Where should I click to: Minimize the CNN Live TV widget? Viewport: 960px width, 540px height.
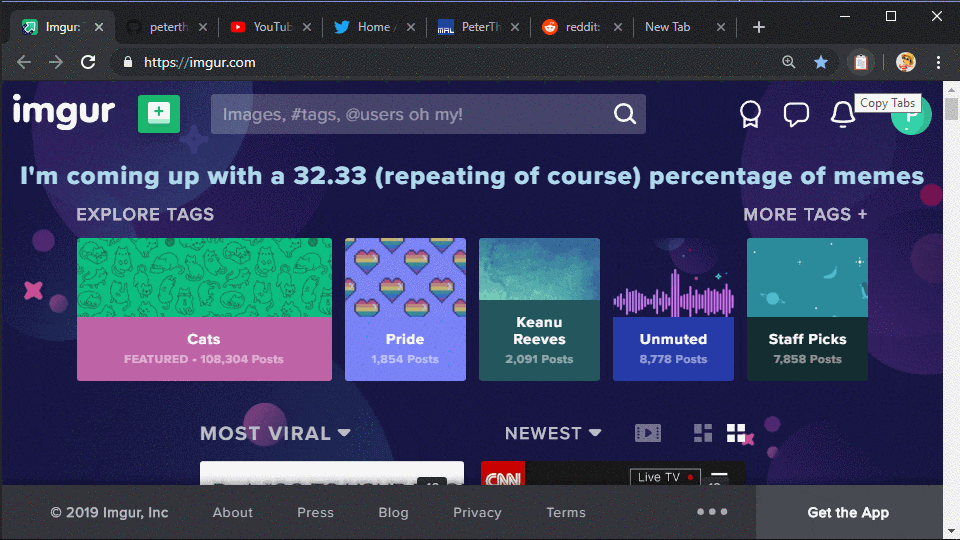[x=719, y=474]
